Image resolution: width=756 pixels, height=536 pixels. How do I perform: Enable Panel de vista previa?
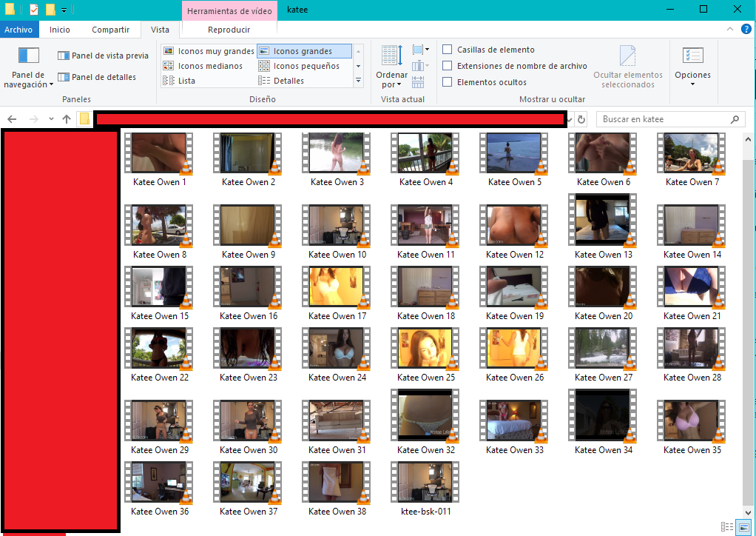[x=103, y=56]
